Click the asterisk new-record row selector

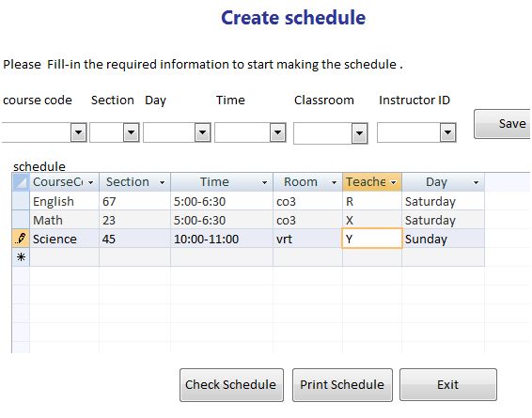pos(21,257)
